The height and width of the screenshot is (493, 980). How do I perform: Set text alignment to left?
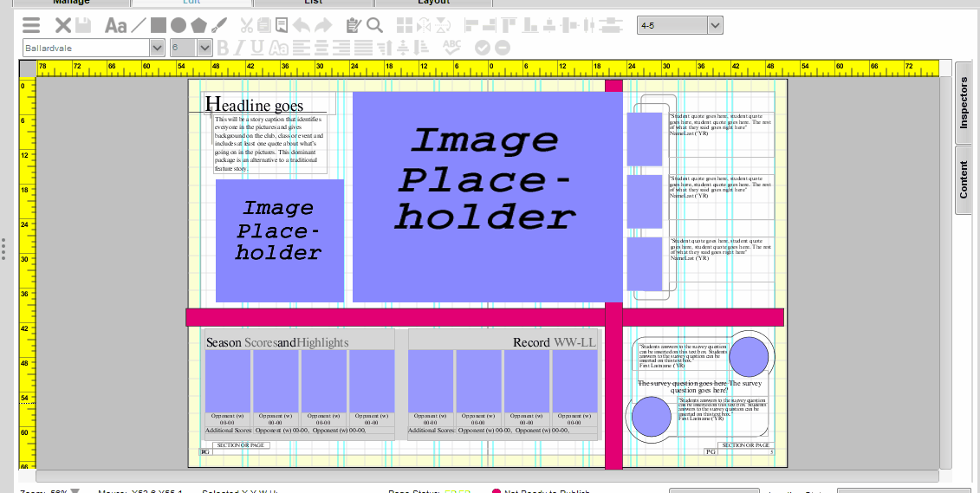click(x=302, y=48)
